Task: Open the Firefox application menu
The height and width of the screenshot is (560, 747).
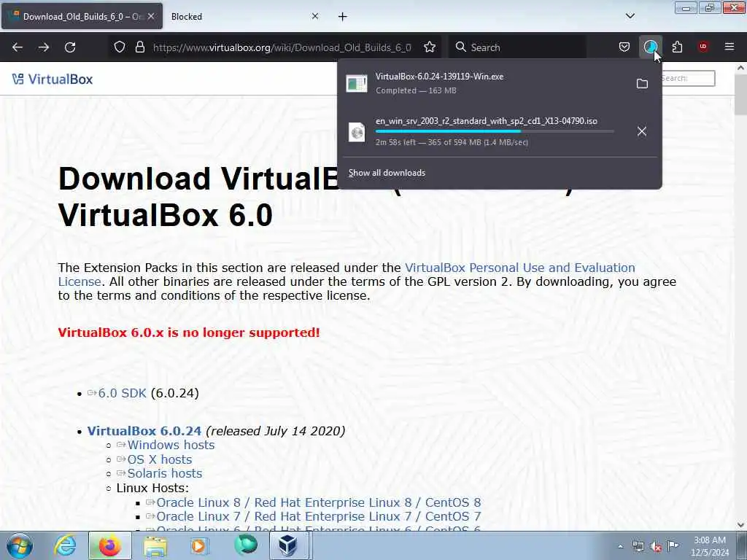Action: (x=729, y=47)
